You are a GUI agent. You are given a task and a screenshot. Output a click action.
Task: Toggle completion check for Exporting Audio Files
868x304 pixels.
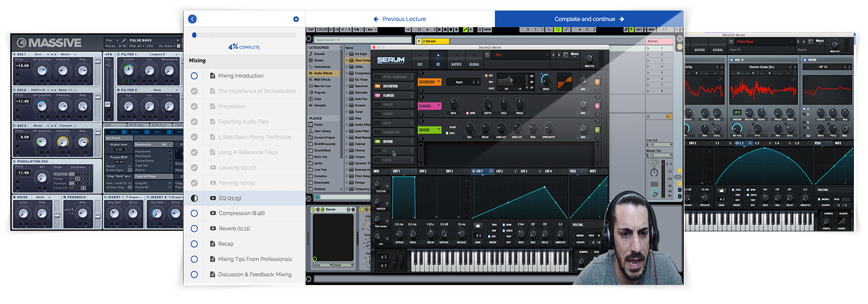pyautogui.click(x=194, y=122)
